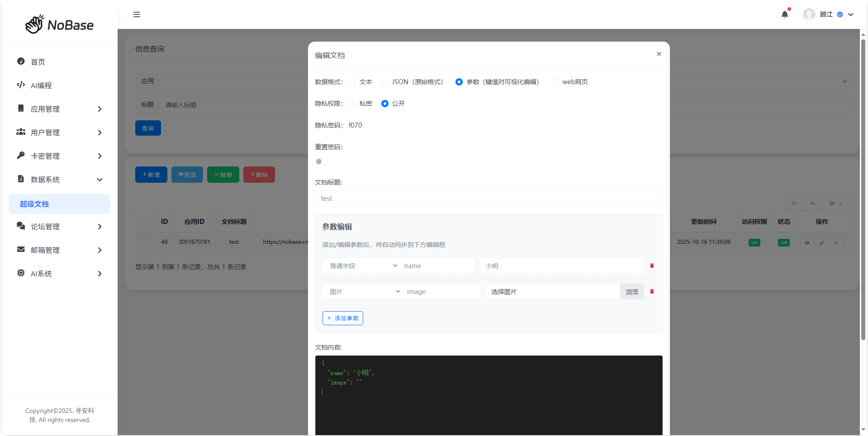Select the JSON raw format radio

[385, 82]
